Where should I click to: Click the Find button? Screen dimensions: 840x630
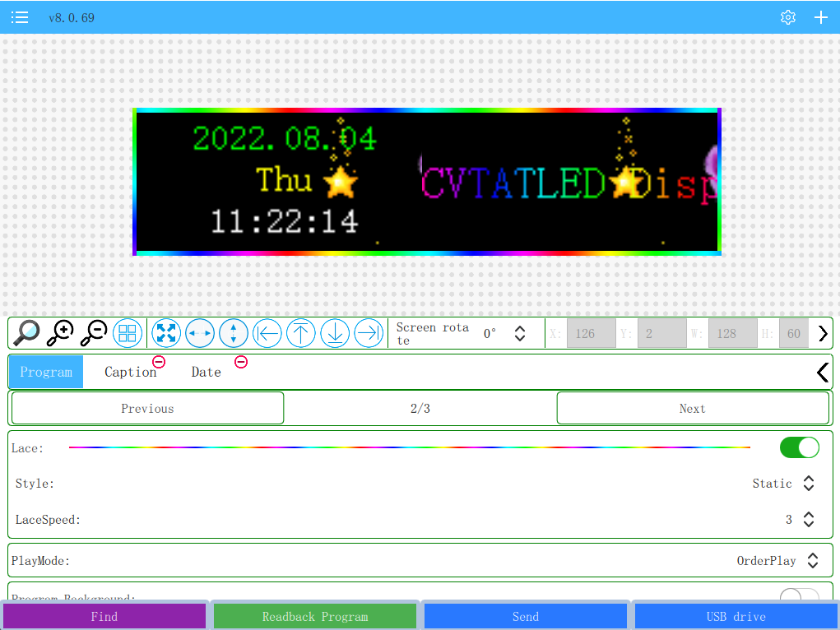(104, 617)
